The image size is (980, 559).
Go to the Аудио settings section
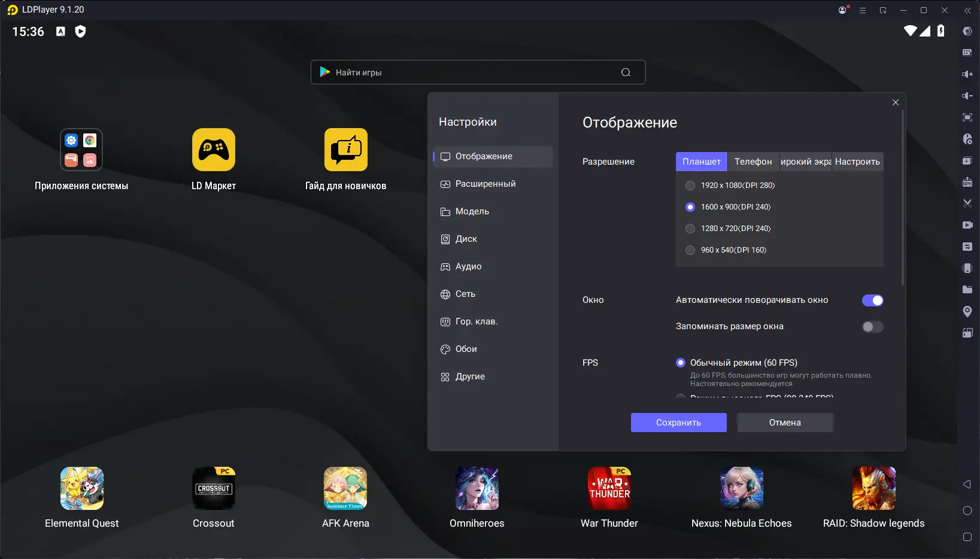[493, 267]
